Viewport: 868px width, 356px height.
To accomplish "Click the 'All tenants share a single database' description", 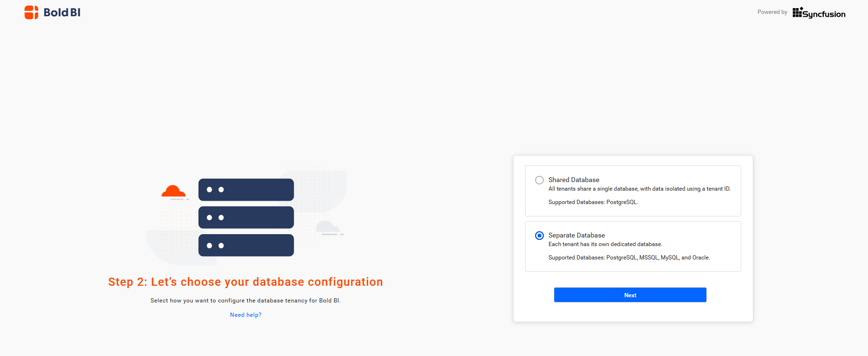I will pos(639,189).
